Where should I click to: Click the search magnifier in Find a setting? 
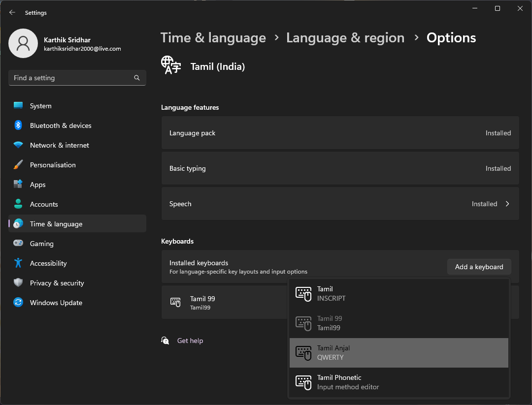pos(136,77)
